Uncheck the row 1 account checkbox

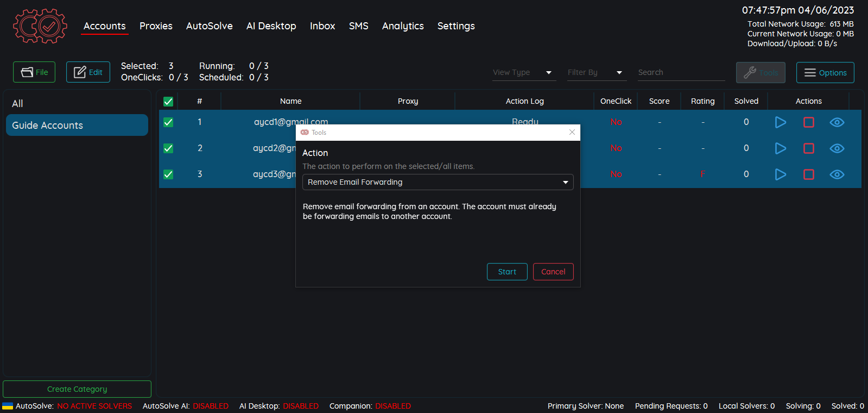(x=168, y=122)
